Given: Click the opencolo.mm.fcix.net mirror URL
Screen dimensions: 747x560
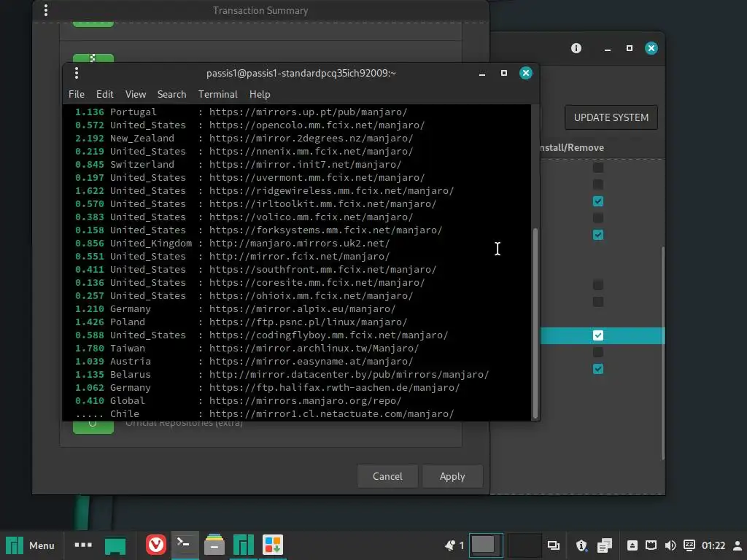Looking at the screenshot, I should click(x=317, y=125).
